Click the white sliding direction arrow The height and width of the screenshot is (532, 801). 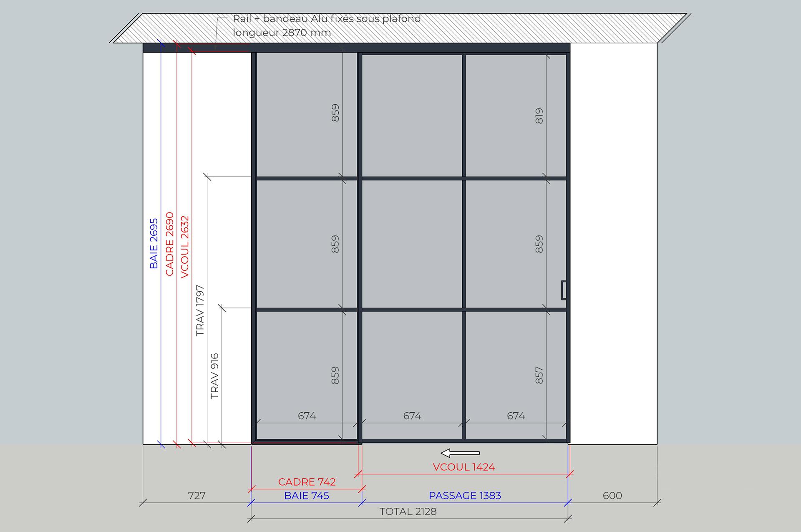(x=460, y=453)
